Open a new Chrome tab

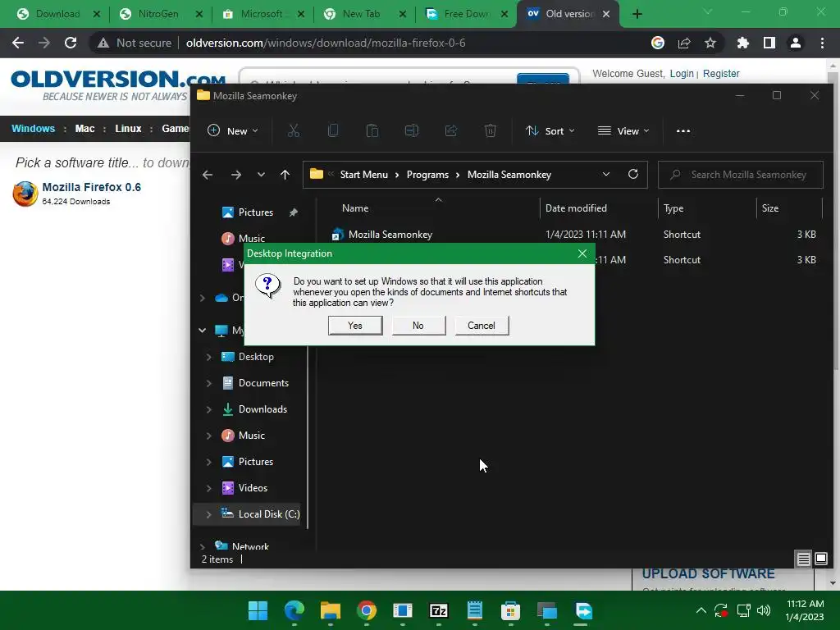pyautogui.click(x=637, y=14)
